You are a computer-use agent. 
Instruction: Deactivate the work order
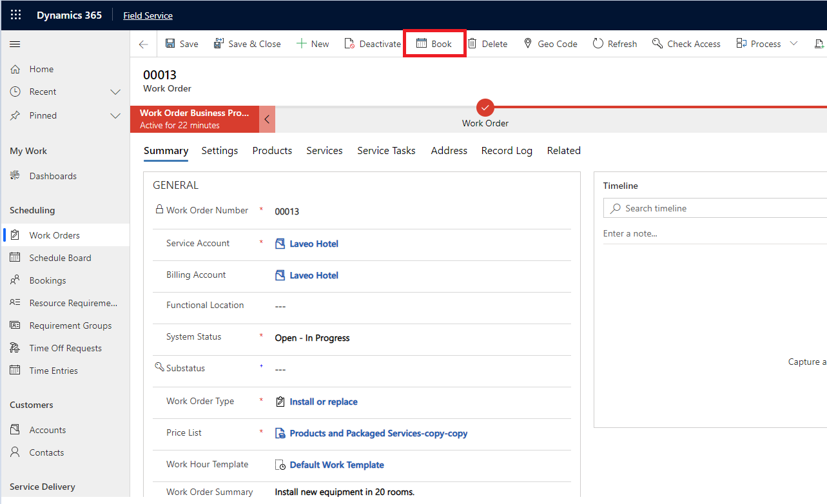(x=373, y=44)
